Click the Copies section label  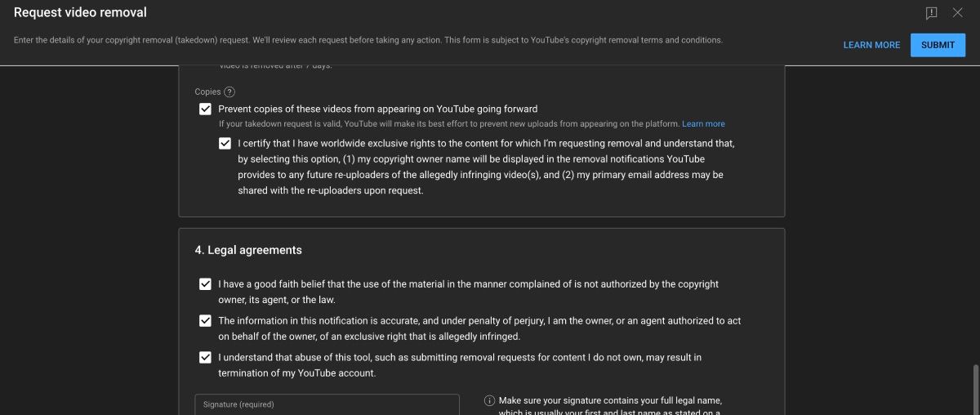click(207, 92)
